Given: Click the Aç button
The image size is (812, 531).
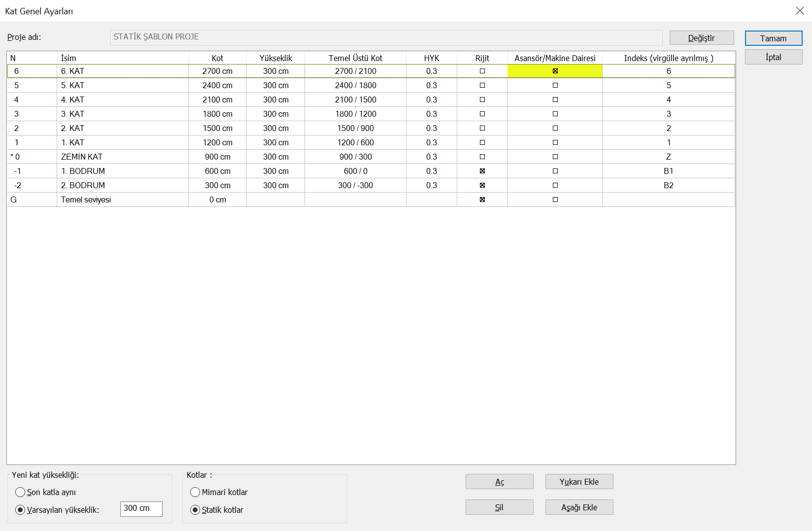Looking at the screenshot, I should coord(499,482).
